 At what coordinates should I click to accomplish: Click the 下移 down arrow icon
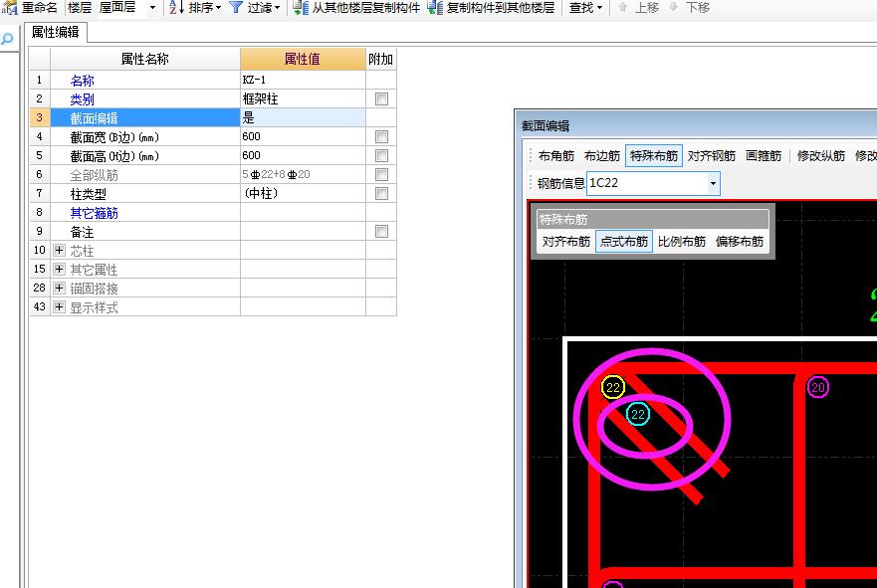coord(674,7)
